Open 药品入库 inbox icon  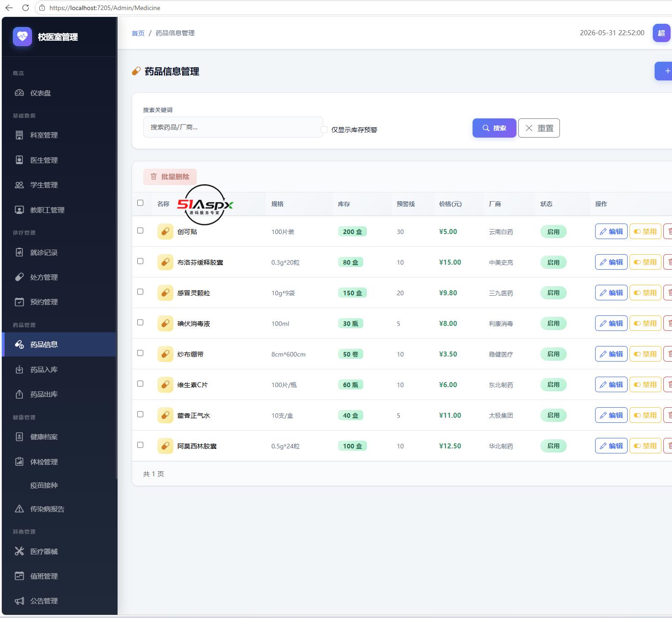[19, 369]
